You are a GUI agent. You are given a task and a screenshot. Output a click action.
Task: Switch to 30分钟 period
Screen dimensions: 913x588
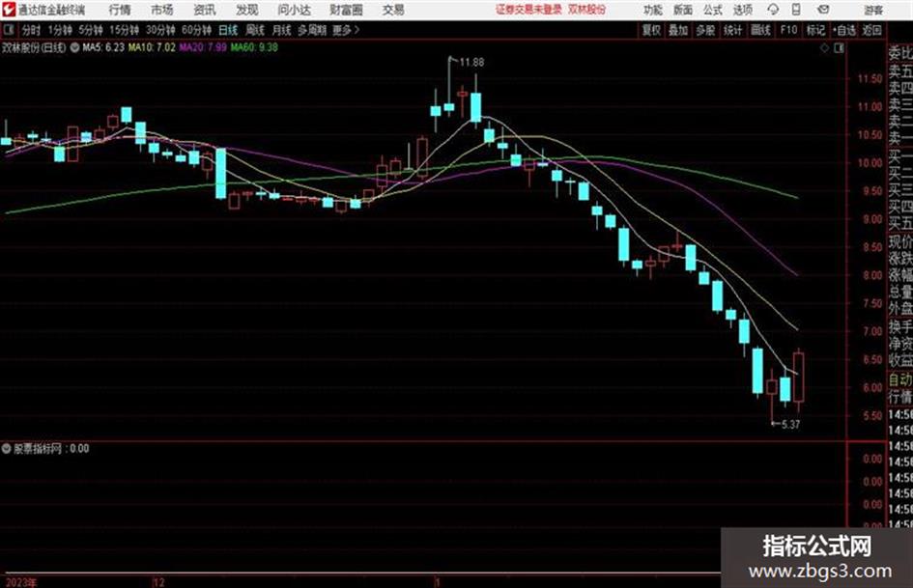(160, 30)
